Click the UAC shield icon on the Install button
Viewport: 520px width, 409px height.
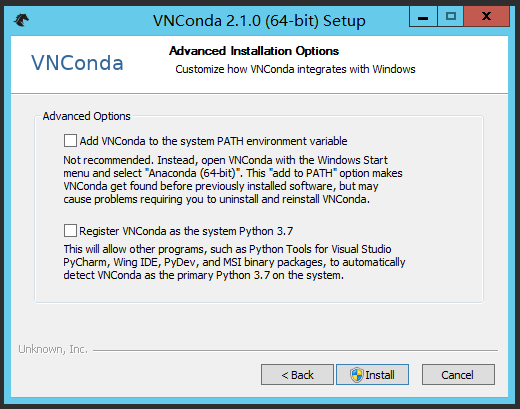pyautogui.click(x=356, y=375)
